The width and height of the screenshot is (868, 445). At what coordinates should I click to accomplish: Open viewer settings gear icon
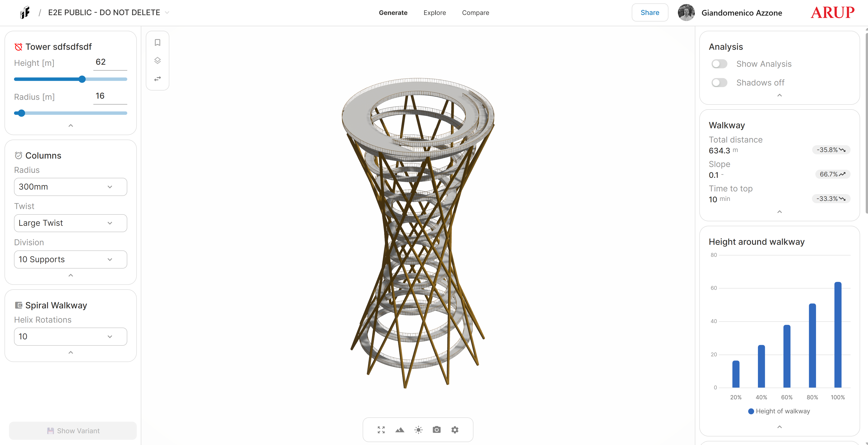[x=455, y=430]
